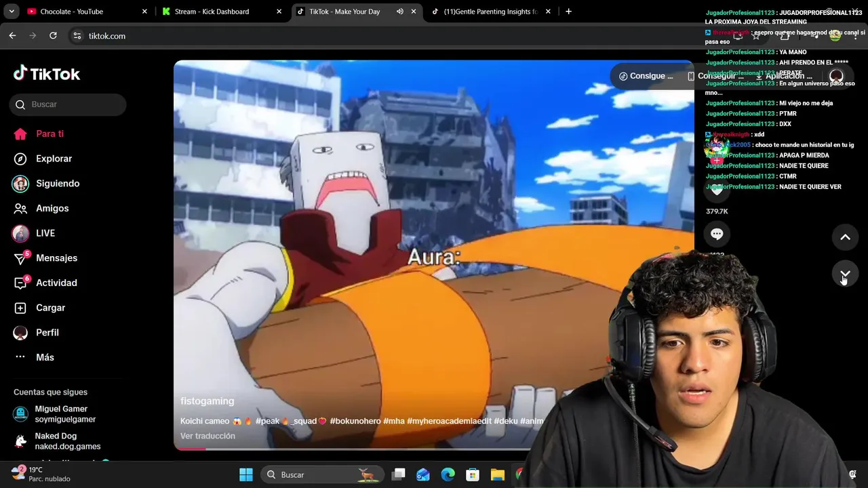Open the video comments bubble icon
868x488 pixels.
click(717, 234)
